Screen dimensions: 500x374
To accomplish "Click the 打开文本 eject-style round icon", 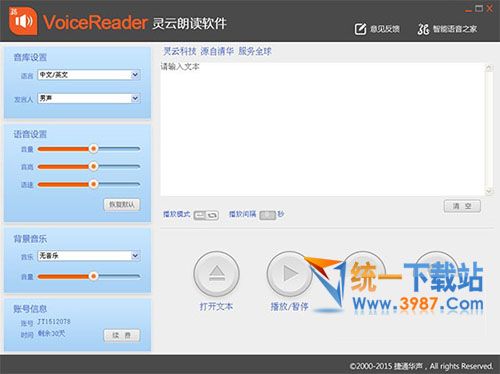I will click(x=216, y=274).
